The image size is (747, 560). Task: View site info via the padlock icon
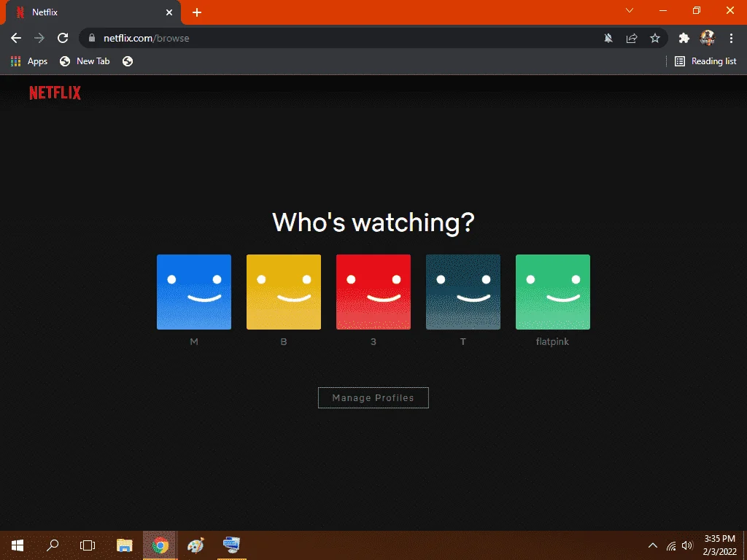click(x=92, y=38)
